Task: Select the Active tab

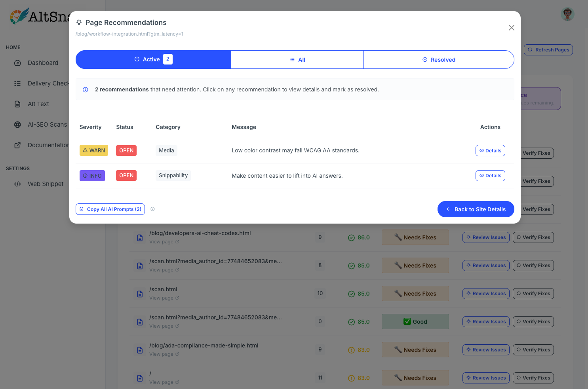Action: 153,59
